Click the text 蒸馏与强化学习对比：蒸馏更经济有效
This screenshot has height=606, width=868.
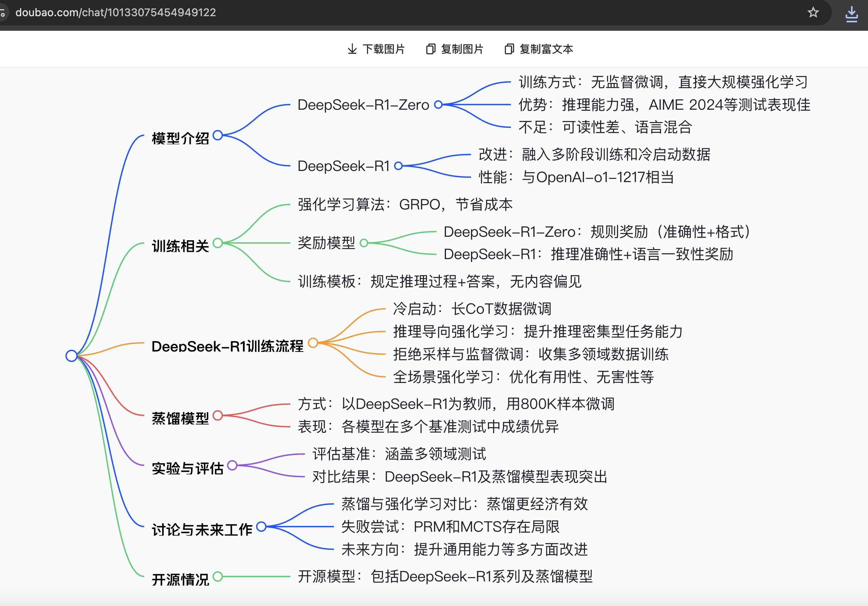(x=465, y=504)
